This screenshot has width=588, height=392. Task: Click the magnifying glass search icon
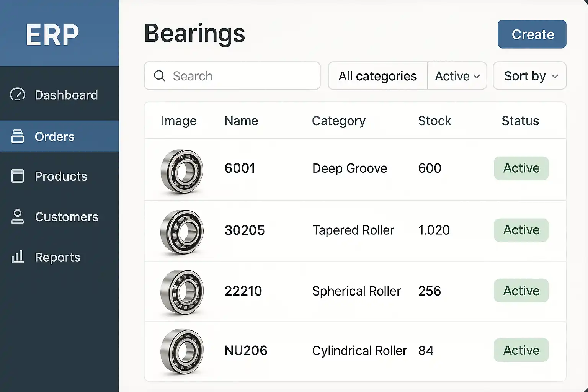160,76
